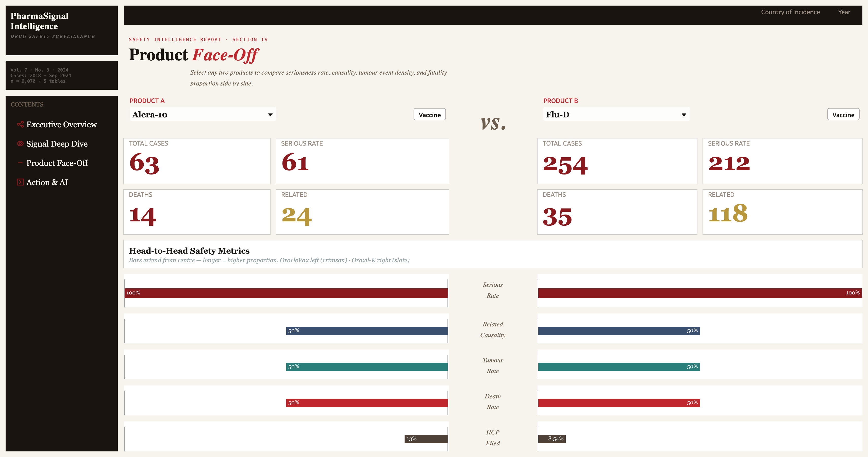Screen dimensions: 868x457
Task: Toggle the Vaccine filter for Product A
Action: pyautogui.click(x=429, y=114)
